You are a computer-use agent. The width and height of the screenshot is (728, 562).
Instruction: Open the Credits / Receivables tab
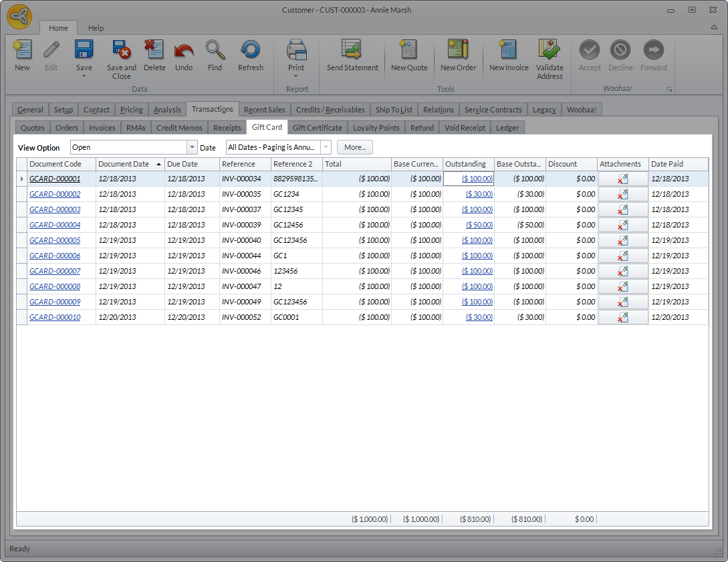330,110
